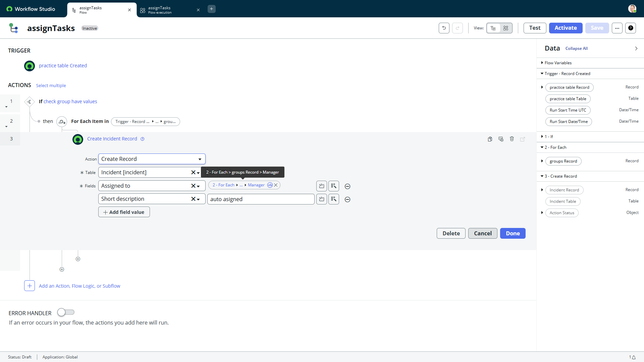This screenshot has width=644, height=362.
Task: Open the Action dropdown showing Create Record
Action: pyautogui.click(x=152, y=159)
